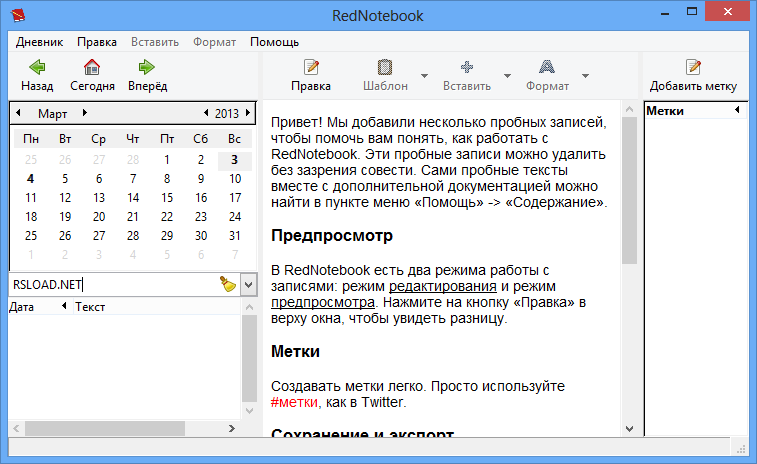Click the Март month label
The height and width of the screenshot is (464, 757).
(x=52, y=113)
